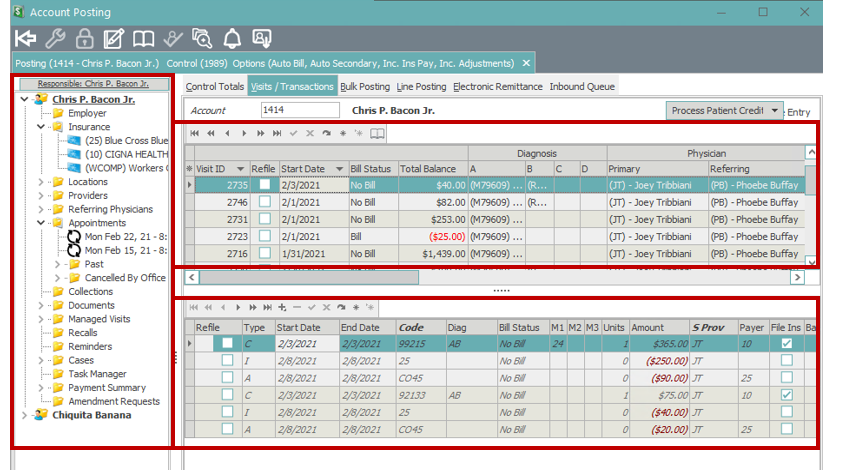Image resolution: width=841 pixels, height=470 pixels.
Task: Select Chiquita Banana in the account tree
Action: pos(91,415)
